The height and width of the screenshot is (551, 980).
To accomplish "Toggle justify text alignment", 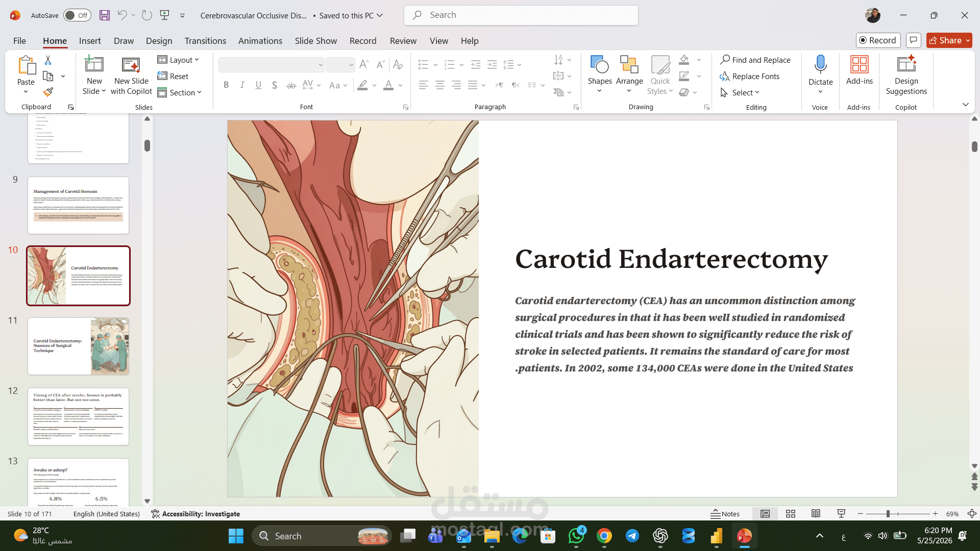I will click(x=473, y=85).
